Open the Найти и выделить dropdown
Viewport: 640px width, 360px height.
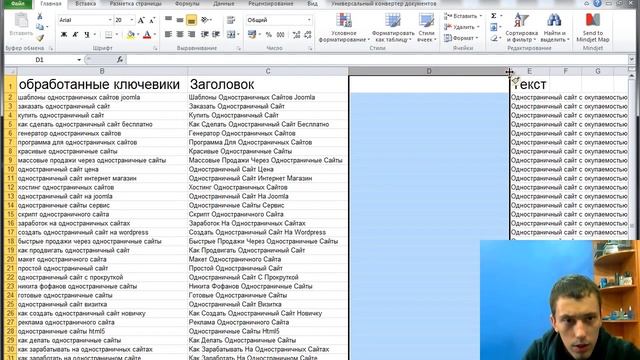pos(554,27)
